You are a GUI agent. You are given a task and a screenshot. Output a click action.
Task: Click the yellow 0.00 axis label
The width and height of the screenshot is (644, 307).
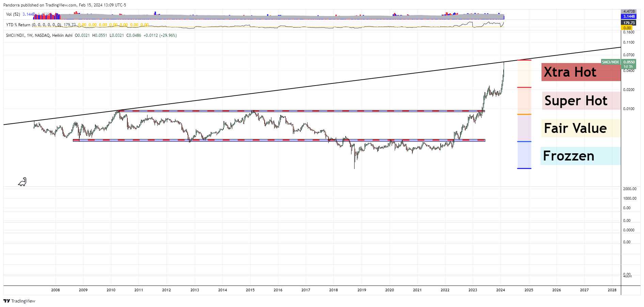(x=627, y=28)
